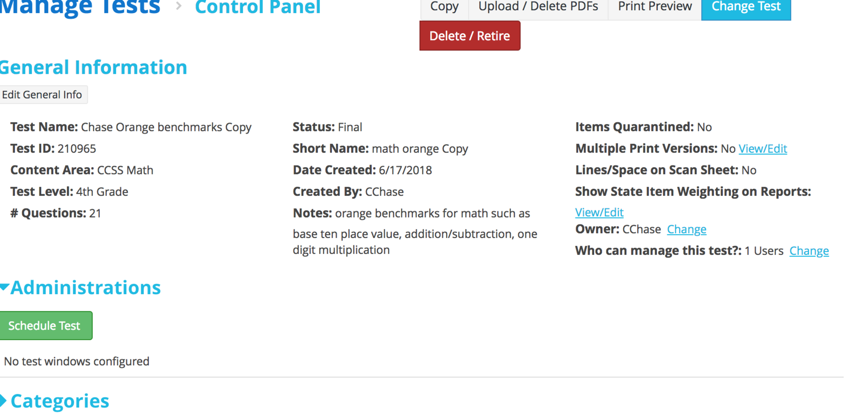Go back to Manage Tests breadcrumb
The width and height of the screenshot is (868, 416).
[80, 7]
